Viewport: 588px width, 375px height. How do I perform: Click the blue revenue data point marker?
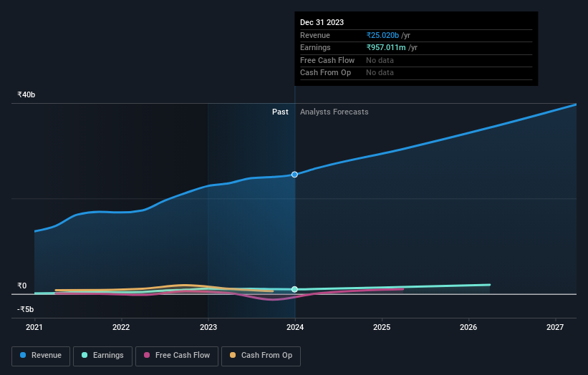pos(295,175)
